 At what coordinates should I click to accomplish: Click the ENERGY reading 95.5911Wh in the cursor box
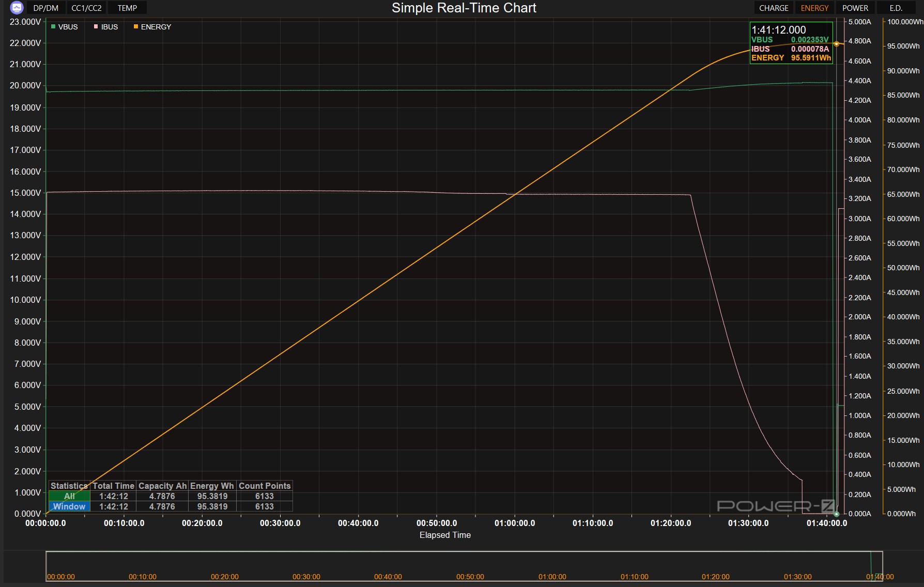pos(811,58)
